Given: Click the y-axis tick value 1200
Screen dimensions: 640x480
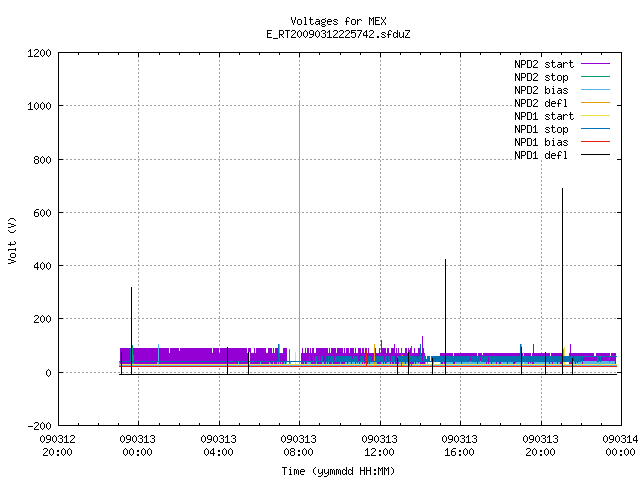Looking at the screenshot, I should [39, 53].
